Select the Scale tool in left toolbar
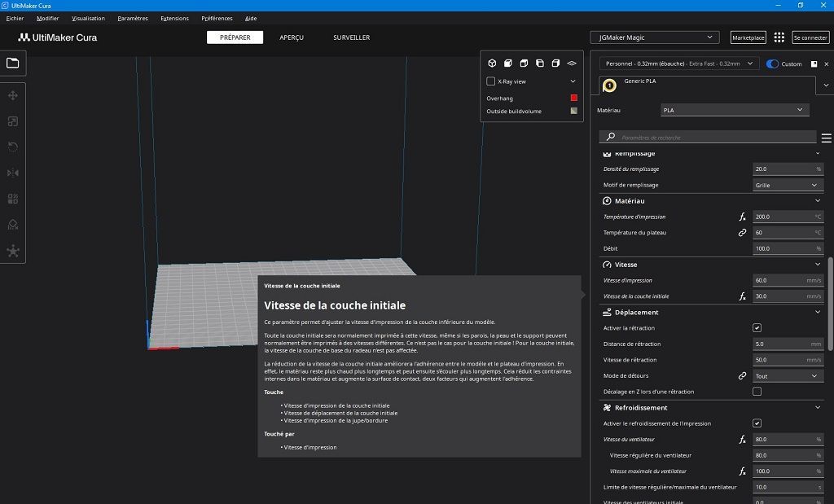 tap(13, 121)
